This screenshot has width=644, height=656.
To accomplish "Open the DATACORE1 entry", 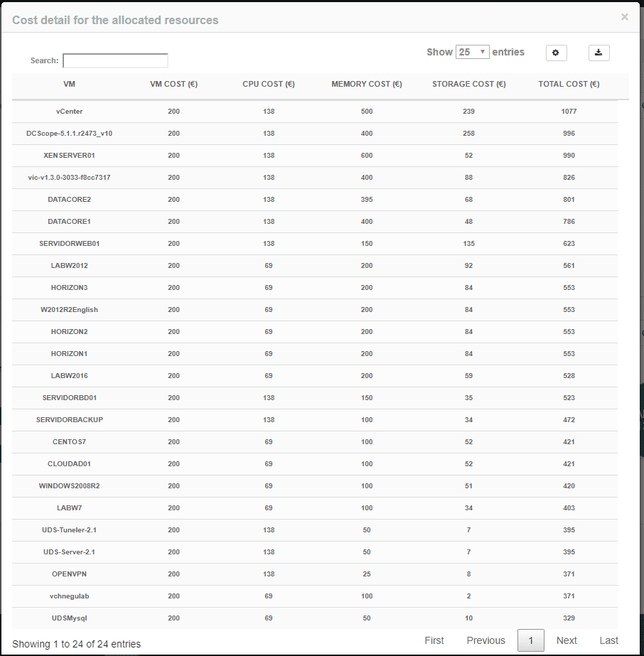I will (69, 221).
